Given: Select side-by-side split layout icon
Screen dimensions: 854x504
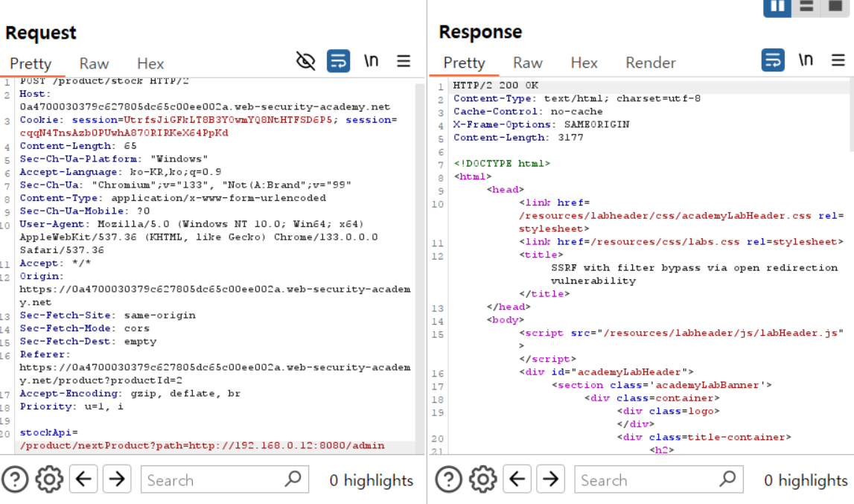Looking at the screenshot, I should [777, 7].
